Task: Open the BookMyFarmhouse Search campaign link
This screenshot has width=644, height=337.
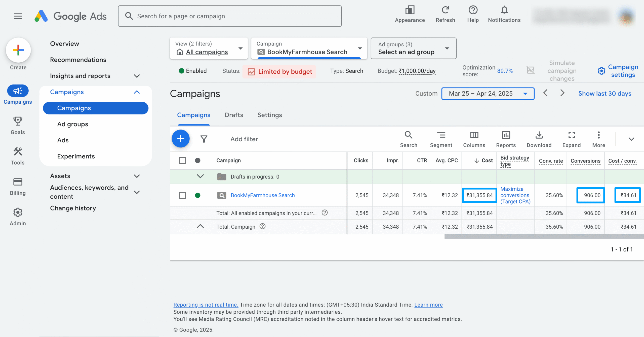Action: 262,195
